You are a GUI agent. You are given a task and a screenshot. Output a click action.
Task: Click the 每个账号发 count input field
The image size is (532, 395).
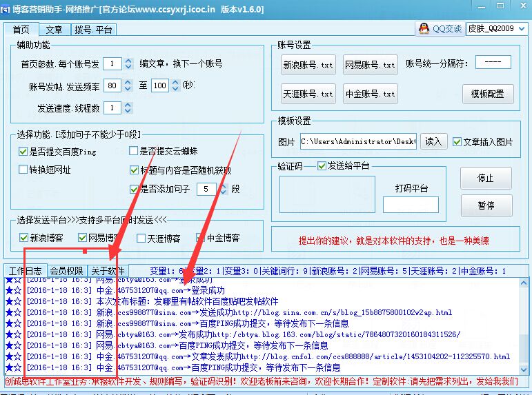coord(112,63)
